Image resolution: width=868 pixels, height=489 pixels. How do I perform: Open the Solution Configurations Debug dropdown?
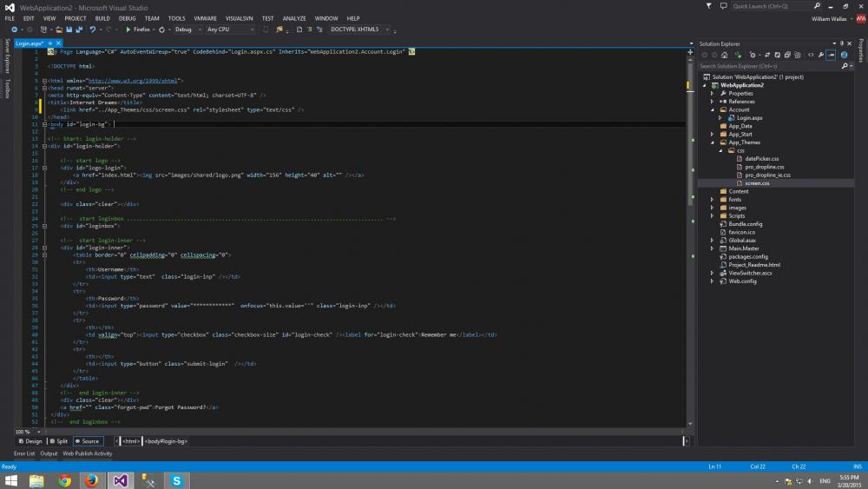(187, 30)
